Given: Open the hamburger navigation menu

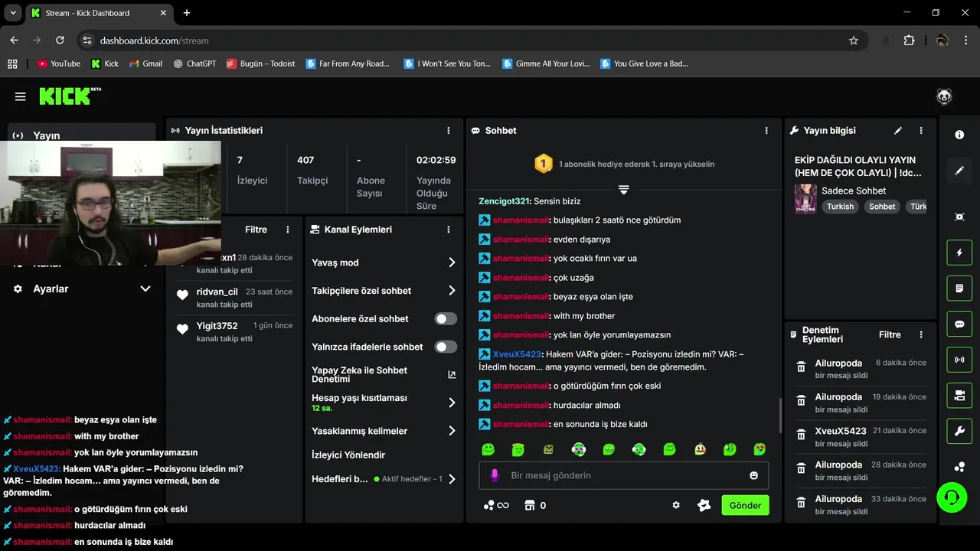Looking at the screenshot, I should tap(20, 96).
